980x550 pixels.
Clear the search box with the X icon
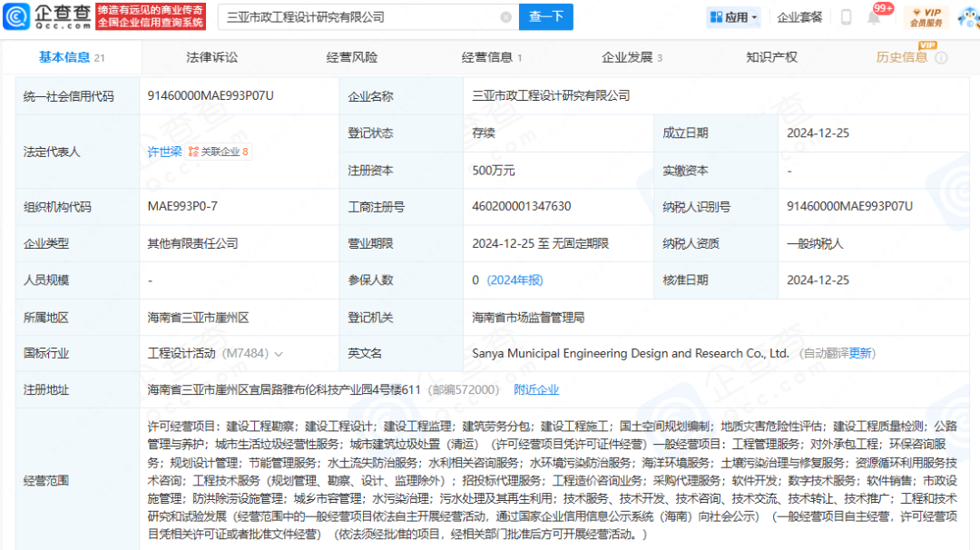(505, 17)
